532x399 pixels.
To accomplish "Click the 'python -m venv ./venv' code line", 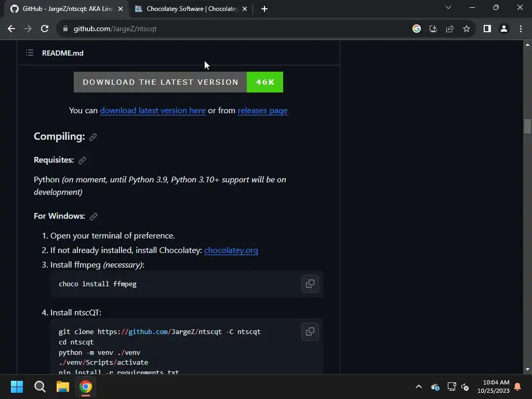I will [99, 353].
